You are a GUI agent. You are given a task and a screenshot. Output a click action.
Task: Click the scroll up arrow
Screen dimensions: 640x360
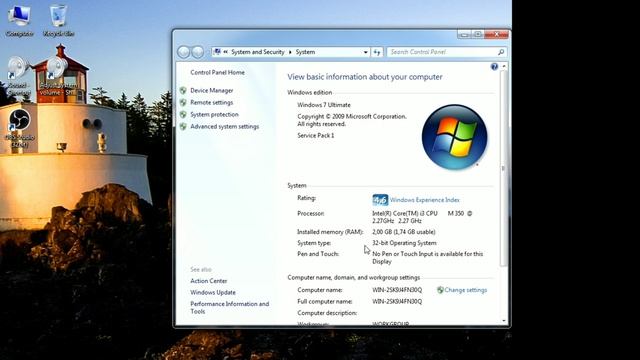pos(504,66)
